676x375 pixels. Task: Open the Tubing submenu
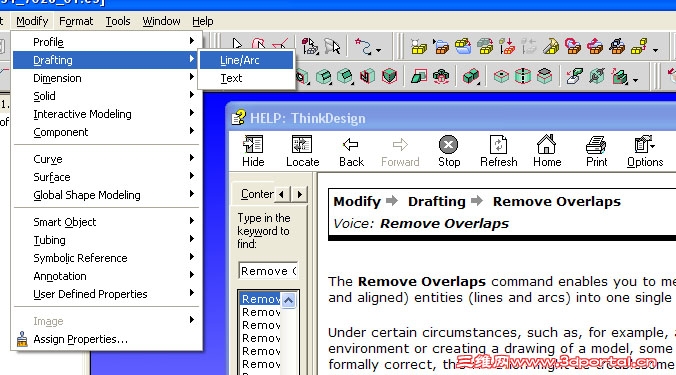pos(106,240)
